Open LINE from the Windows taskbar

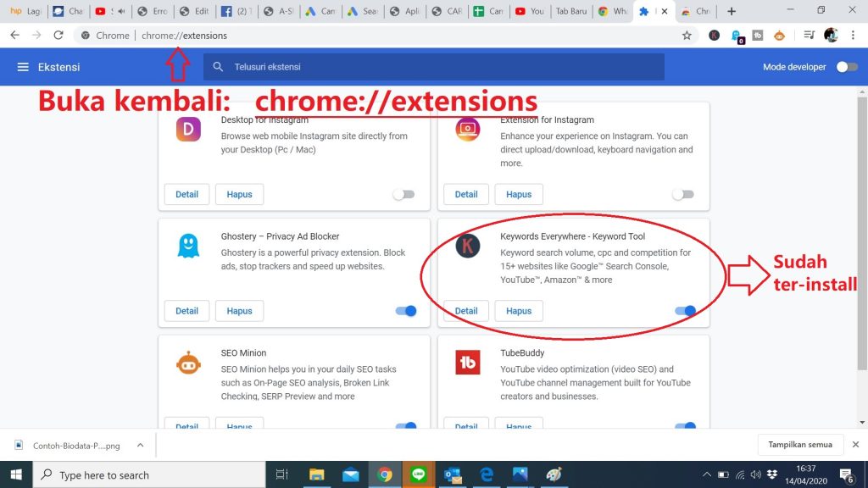click(x=417, y=474)
